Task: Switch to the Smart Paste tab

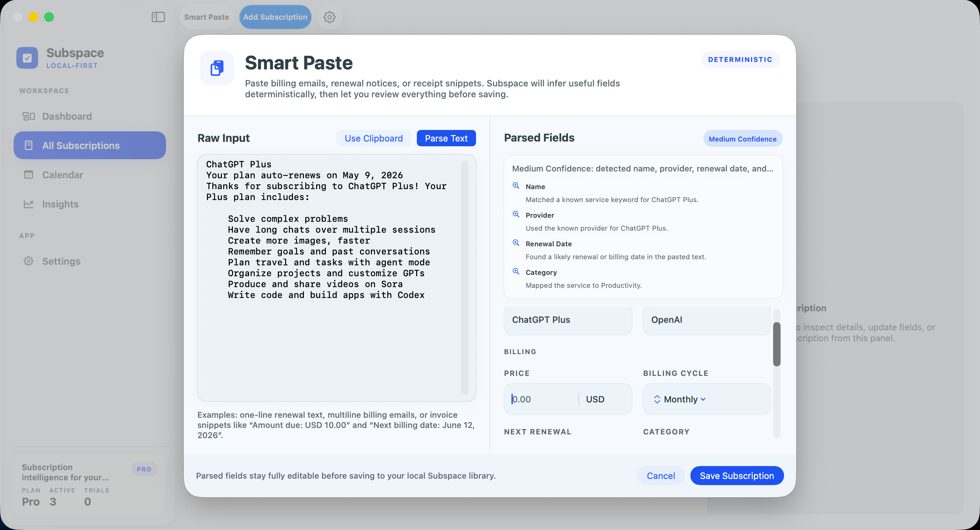Action: 206,17
